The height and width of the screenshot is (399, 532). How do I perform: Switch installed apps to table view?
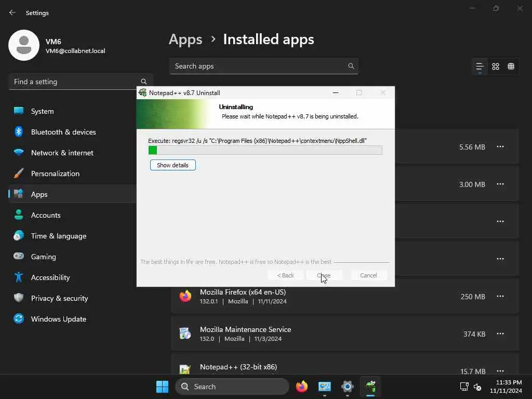[x=511, y=66]
